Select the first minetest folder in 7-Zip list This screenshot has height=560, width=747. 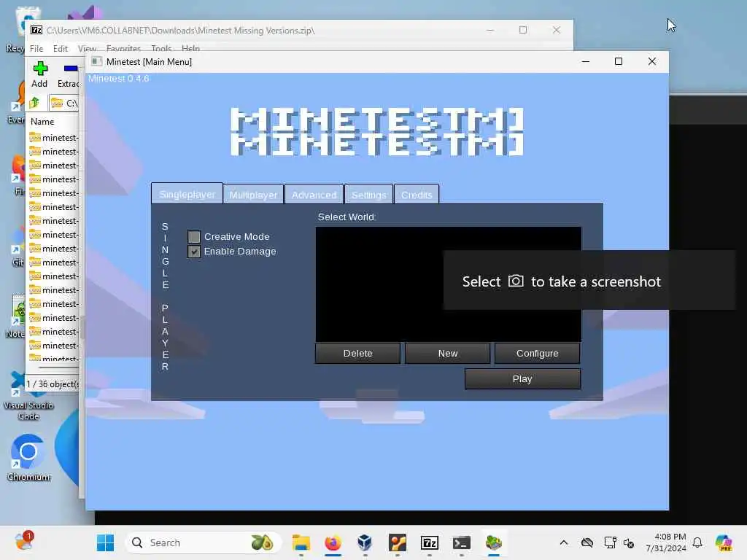coord(54,138)
